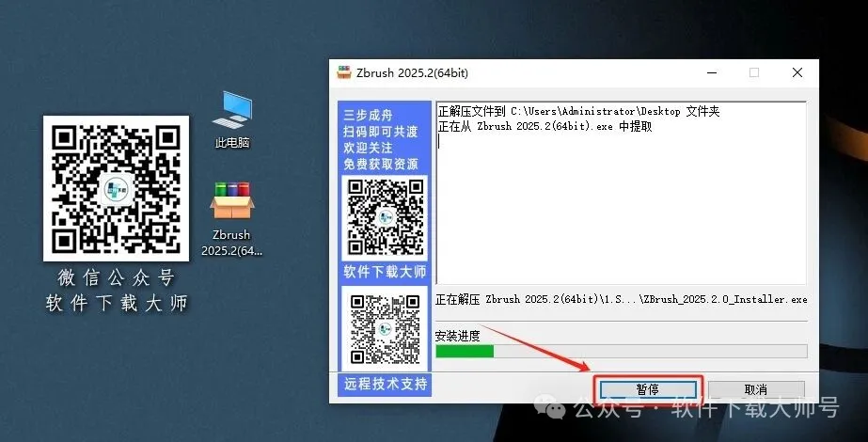Viewport: 868px width, 442px height.
Task: Click the 正在从 Zbrush 2025.2(64bit).exe 中提取 line
Action: pos(544,126)
